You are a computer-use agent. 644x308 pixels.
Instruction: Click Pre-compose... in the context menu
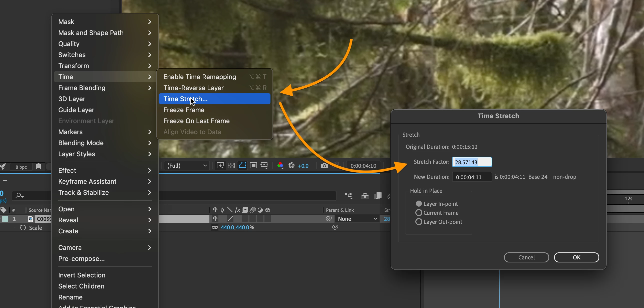(82, 259)
